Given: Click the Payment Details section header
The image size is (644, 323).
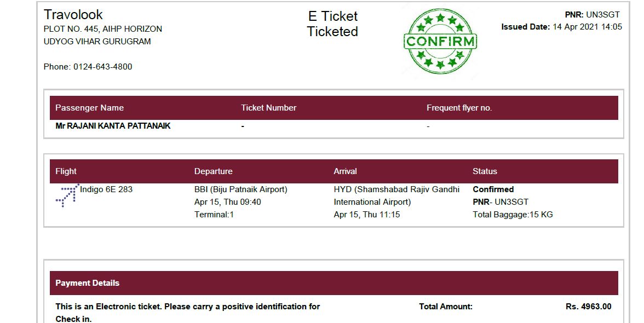Looking at the screenshot, I should click(x=88, y=283).
